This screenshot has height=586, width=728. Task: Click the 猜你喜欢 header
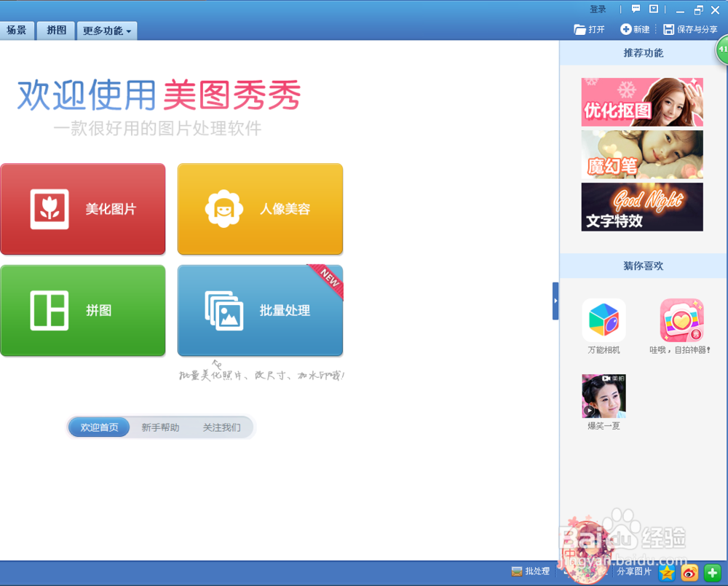coord(643,266)
